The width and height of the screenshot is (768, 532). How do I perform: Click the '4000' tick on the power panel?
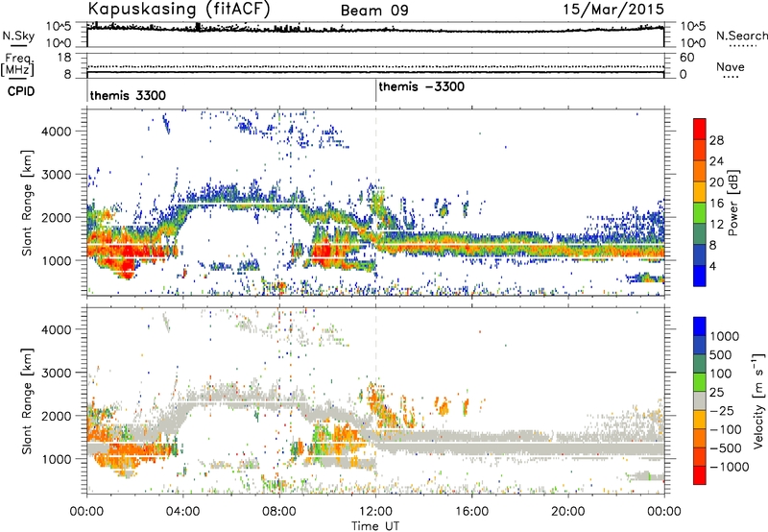(57, 132)
